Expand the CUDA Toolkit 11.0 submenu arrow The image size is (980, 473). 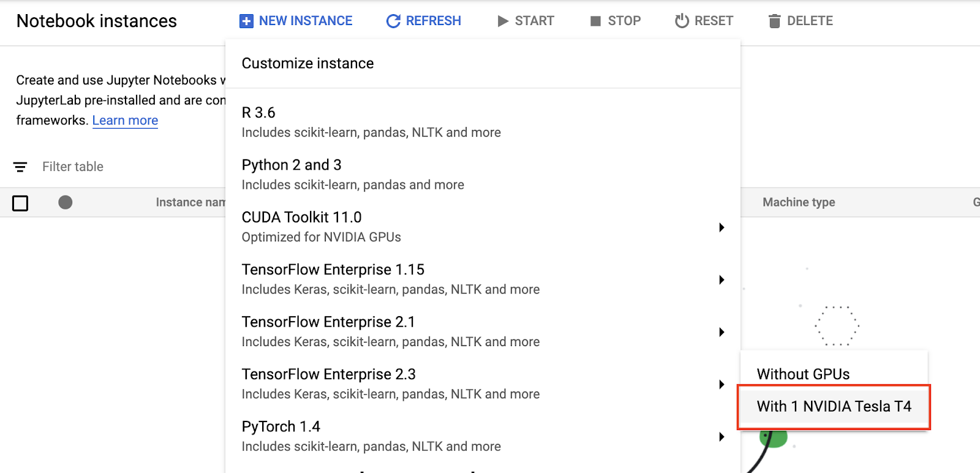(x=722, y=227)
